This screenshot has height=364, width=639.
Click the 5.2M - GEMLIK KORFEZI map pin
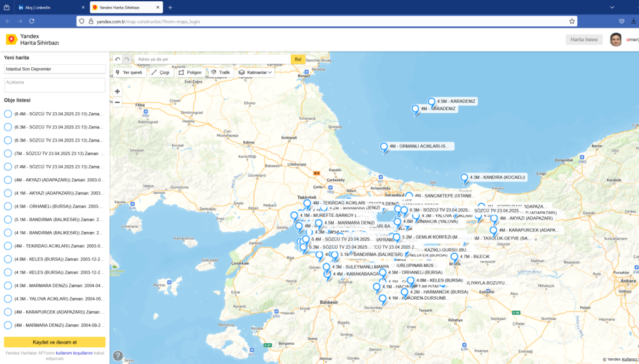tap(396, 239)
